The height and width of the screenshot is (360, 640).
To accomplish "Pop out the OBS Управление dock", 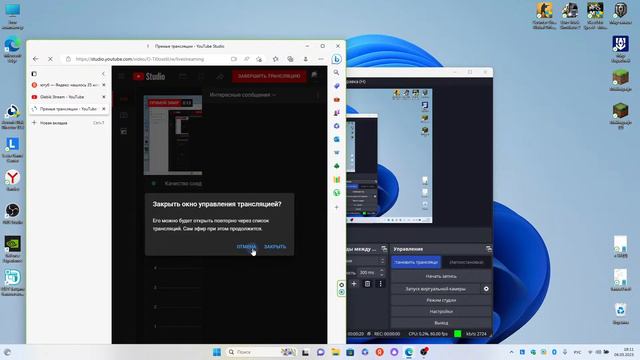I will [x=489, y=249].
